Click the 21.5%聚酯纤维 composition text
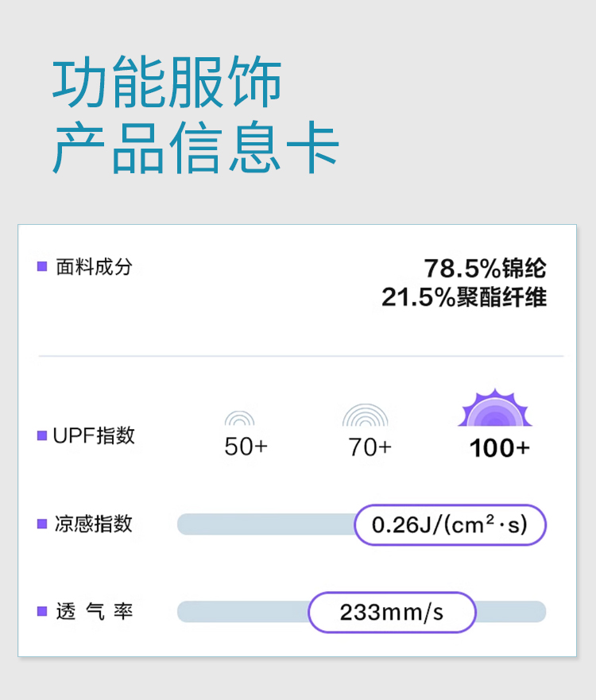Image resolution: width=596 pixels, height=700 pixels. (464, 297)
